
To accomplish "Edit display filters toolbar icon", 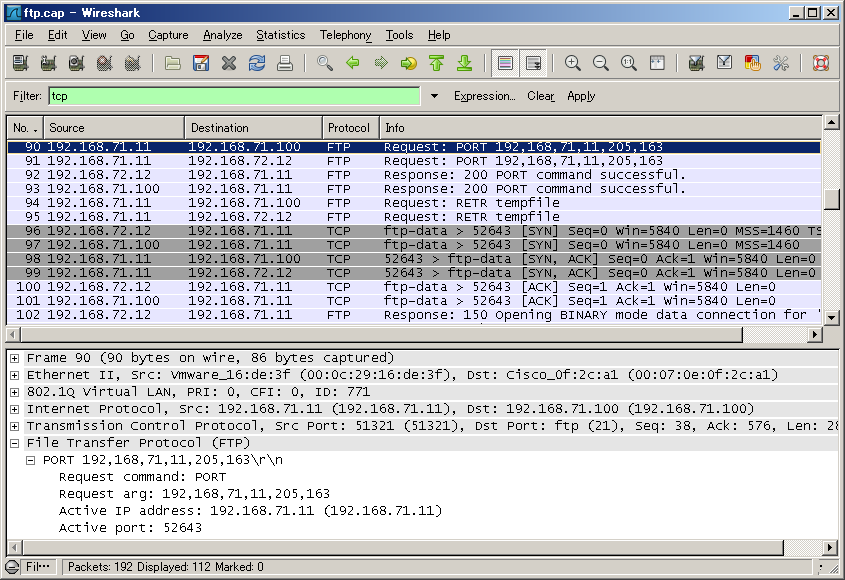I will pos(724,63).
